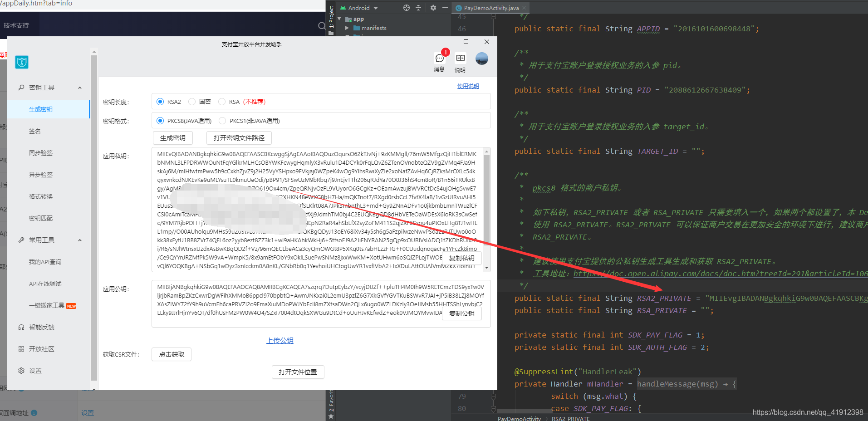Viewport: 868px width, 421px height.
Task: Click the 设置 link on the web page
Action: coord(88,413)
